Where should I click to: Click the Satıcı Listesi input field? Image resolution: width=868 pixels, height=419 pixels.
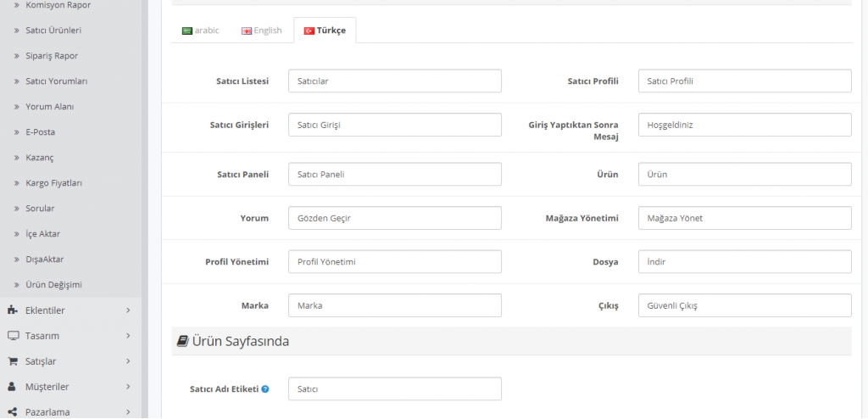(394, 81)
